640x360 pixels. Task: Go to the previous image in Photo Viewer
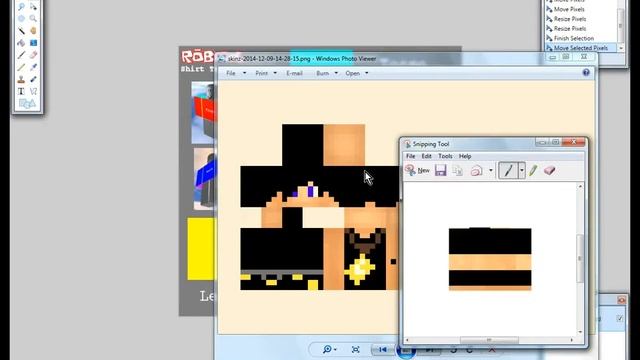(382, 350)
